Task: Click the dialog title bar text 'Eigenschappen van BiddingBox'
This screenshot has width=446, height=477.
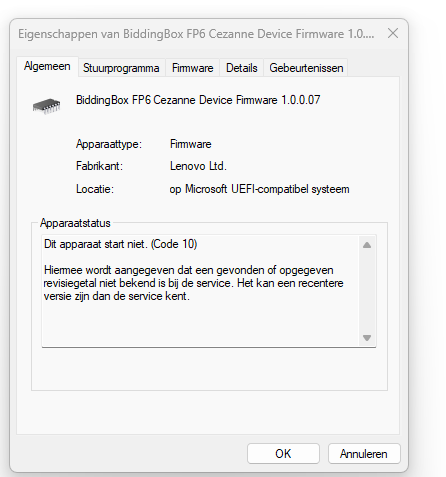Action: pos(100,34)
